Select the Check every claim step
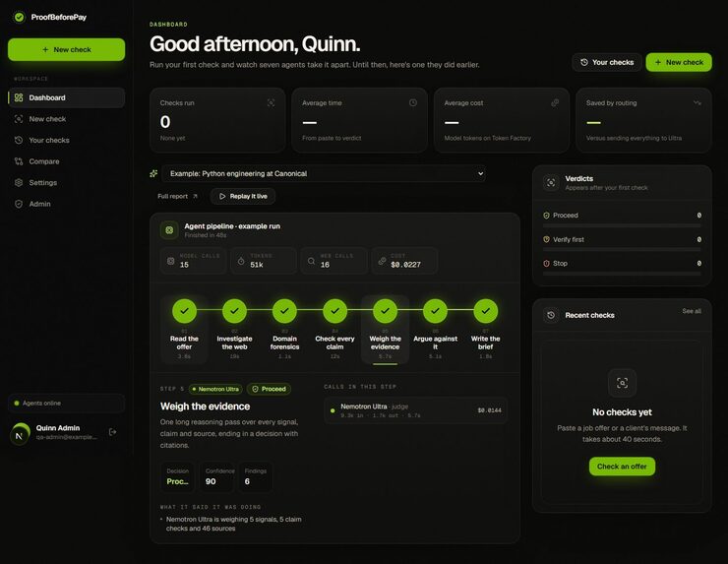 point(334,330)
